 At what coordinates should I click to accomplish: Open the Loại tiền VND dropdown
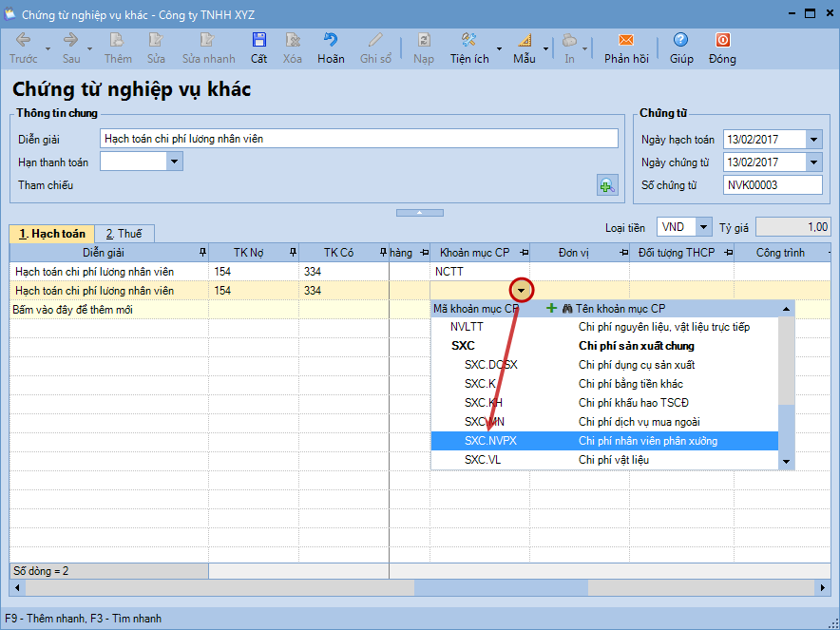703,227
